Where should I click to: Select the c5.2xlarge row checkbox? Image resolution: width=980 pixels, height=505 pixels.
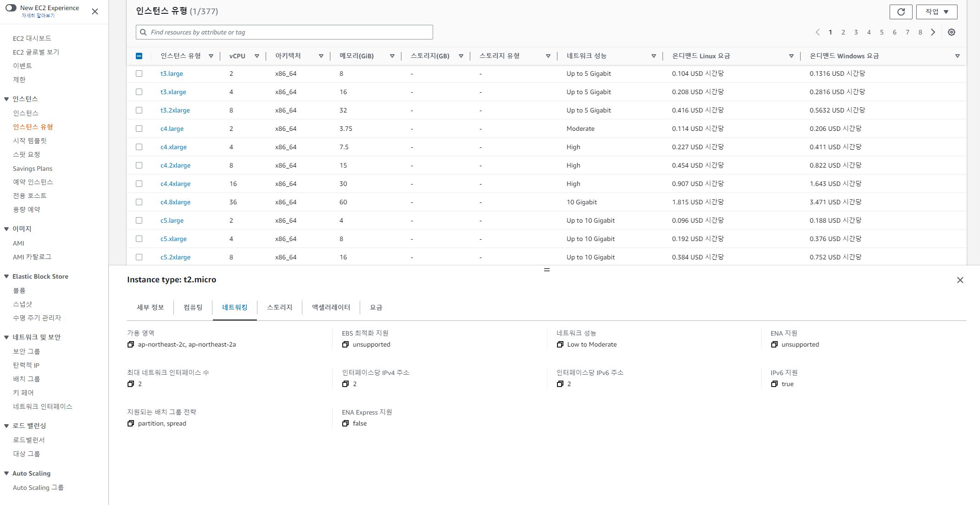tap(139, 257)
